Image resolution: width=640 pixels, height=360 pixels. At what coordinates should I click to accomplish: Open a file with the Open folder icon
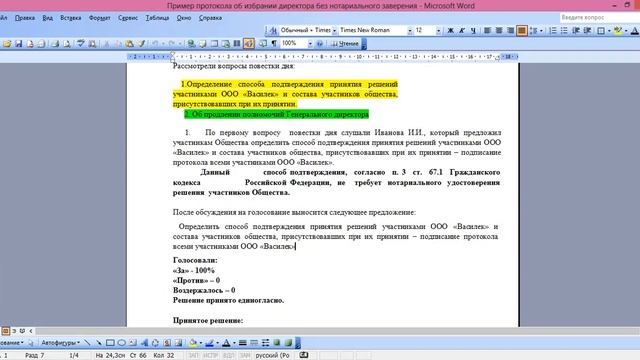click(7, 44)
